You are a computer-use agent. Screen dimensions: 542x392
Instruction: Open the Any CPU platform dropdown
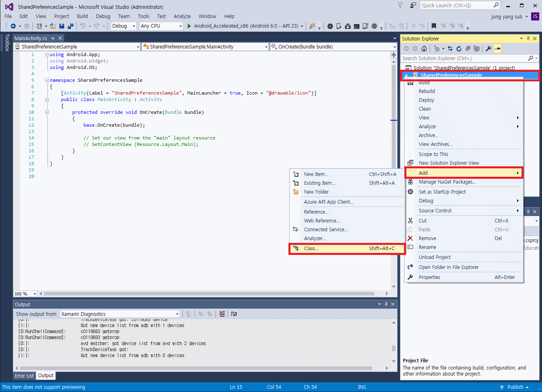point(161,26)
